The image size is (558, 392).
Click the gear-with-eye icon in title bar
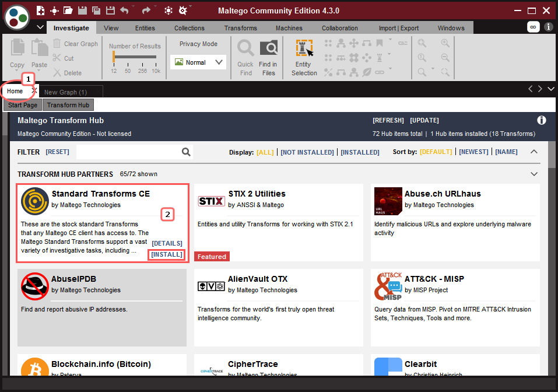pyautogui.click(x=183, y=10)
